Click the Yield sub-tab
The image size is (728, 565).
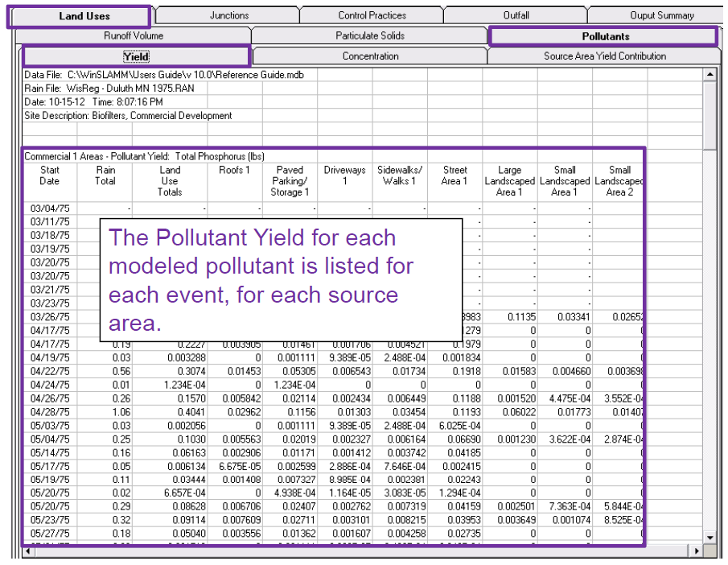(136, 56)
